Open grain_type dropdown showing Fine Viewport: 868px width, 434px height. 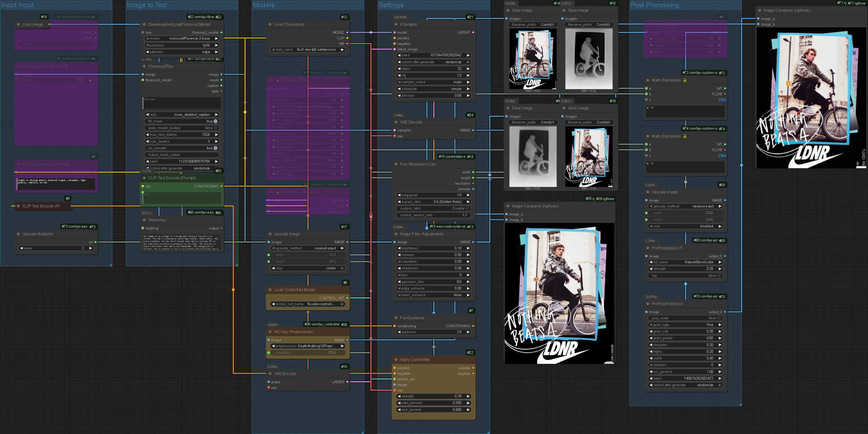[x=685, y=325]
